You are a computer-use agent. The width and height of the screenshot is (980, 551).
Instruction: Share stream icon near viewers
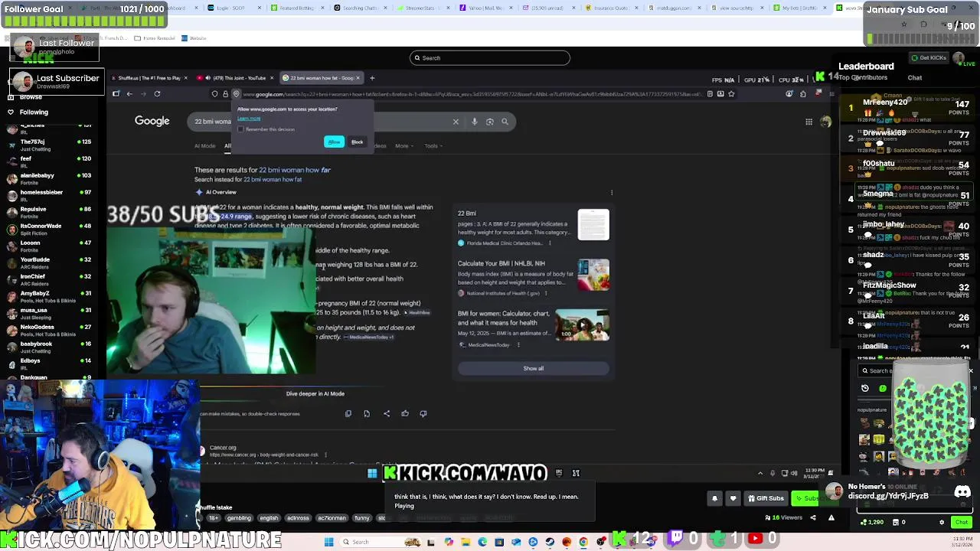pyautogui.click(x=813, y=518)
